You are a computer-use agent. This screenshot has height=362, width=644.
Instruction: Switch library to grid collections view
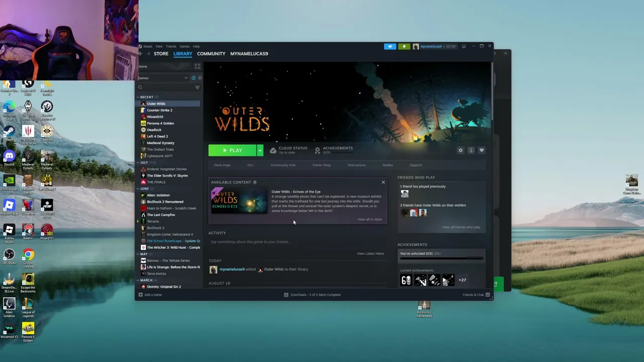pyautogui.click(x=197, y=66)
